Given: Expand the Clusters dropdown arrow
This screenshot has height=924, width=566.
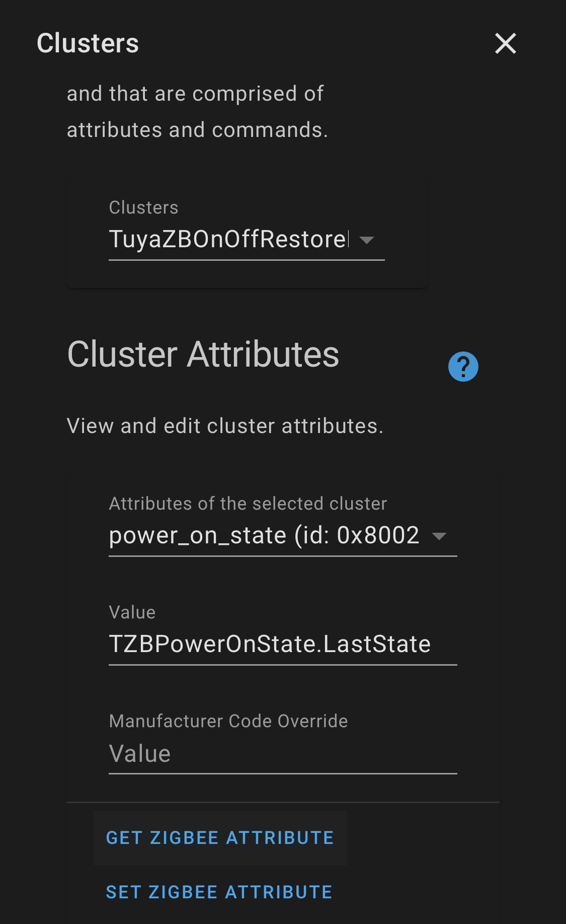Looking at the screenshot, I should click(367, 240).
